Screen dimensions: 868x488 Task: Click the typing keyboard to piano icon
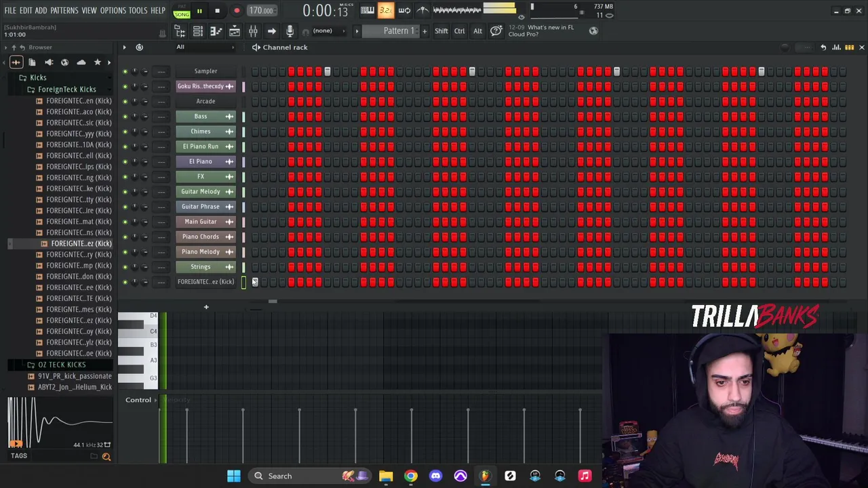(367, 10)
